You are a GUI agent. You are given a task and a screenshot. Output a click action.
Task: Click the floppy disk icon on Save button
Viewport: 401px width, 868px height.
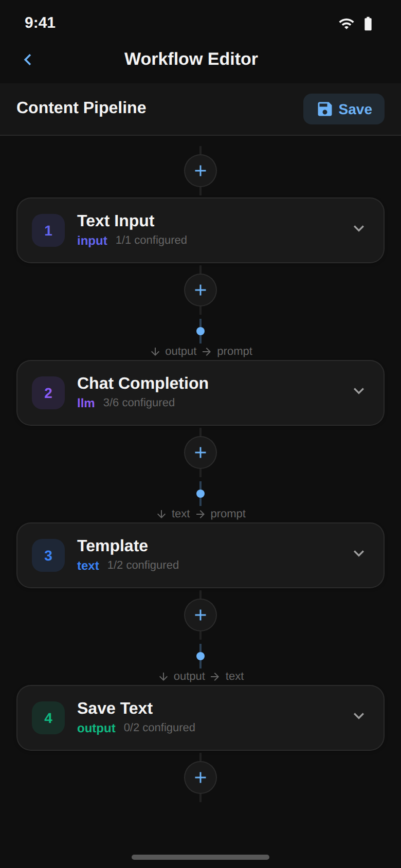coord(324,109)
